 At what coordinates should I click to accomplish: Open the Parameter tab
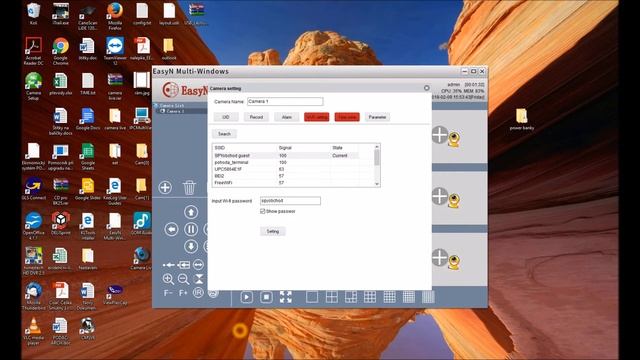[377, 117]
